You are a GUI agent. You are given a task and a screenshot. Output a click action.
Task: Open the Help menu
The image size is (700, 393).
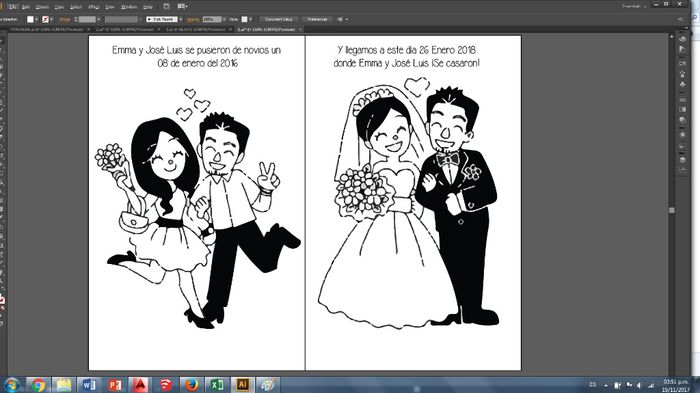pos(148,7)
